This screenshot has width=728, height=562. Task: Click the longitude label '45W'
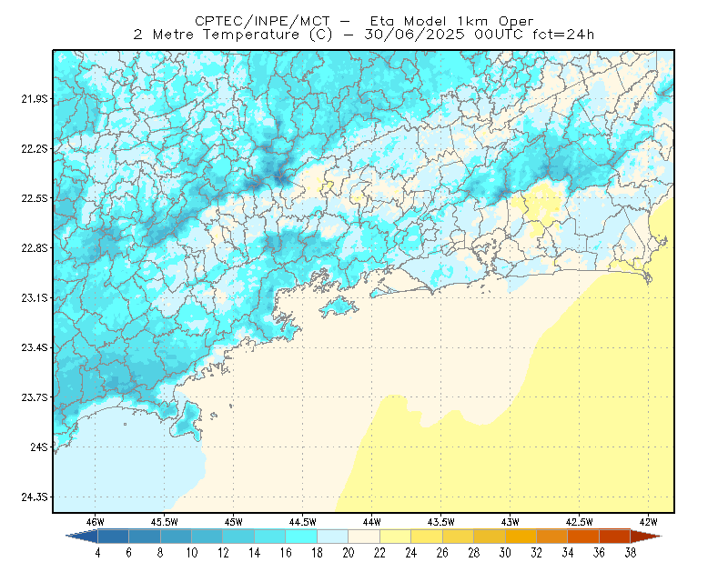[x=234, y=522]
